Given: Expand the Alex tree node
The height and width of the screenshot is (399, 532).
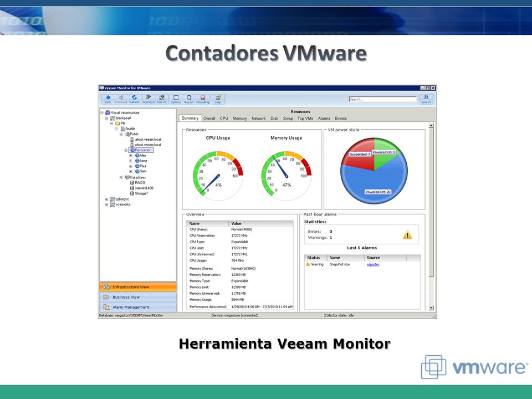Looking at the screenshot, I should [131, 155].
